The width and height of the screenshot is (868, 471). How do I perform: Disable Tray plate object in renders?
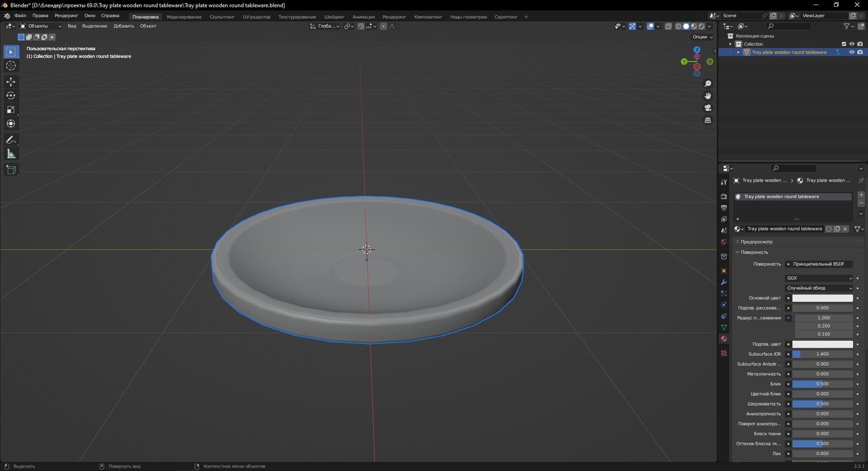tap(860, 52)
